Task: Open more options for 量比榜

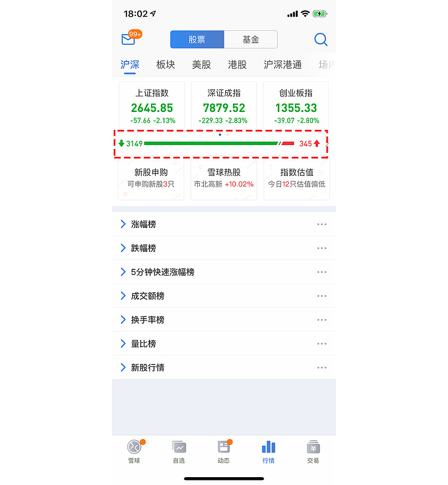Action: [322, 344]
